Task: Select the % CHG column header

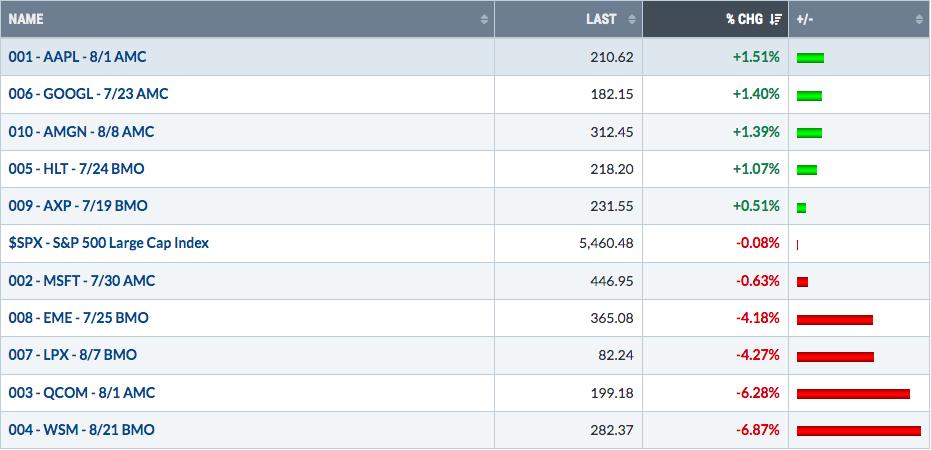Action: point(715,19)
